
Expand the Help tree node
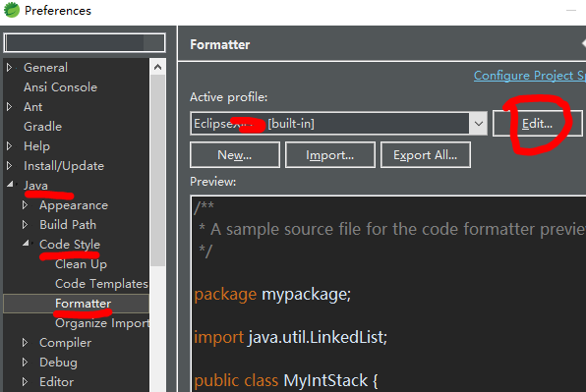pos(10,146)
